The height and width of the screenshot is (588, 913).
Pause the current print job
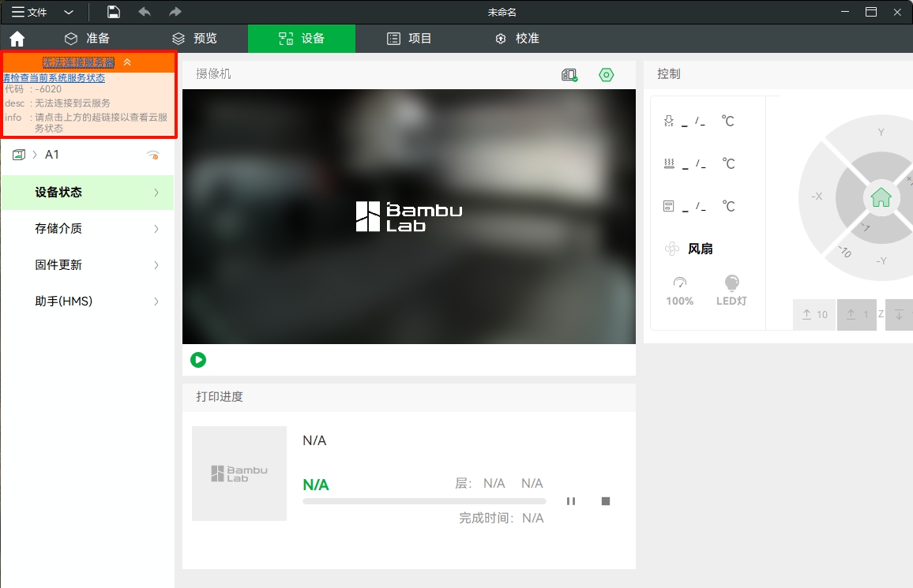571,501
